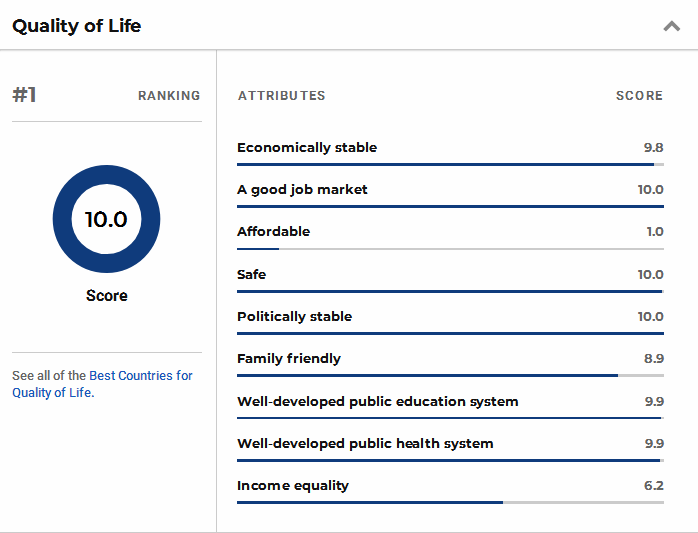The width and height of the screenshot is (698, 533).
Task: Click the RANKING label
Action: pos(169,96)
